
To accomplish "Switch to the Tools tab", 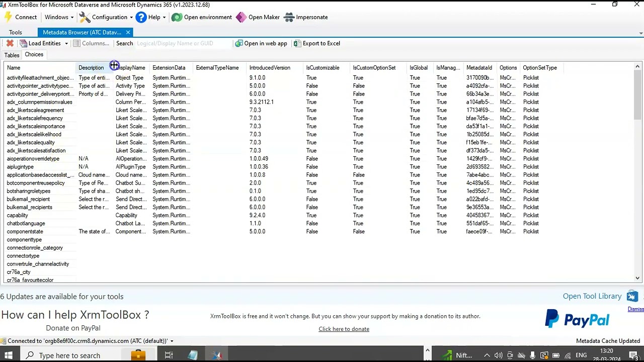I will [x=16, y=32].
